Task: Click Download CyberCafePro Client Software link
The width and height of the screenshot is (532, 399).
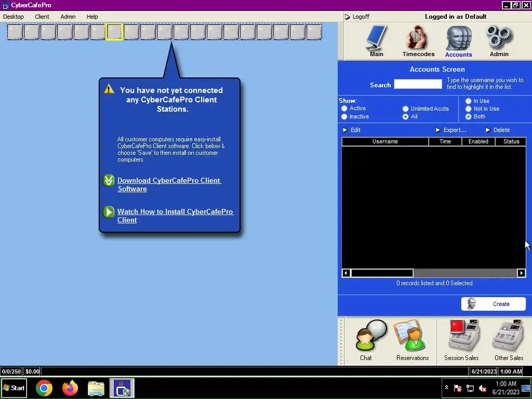Action: coord(169,184)
